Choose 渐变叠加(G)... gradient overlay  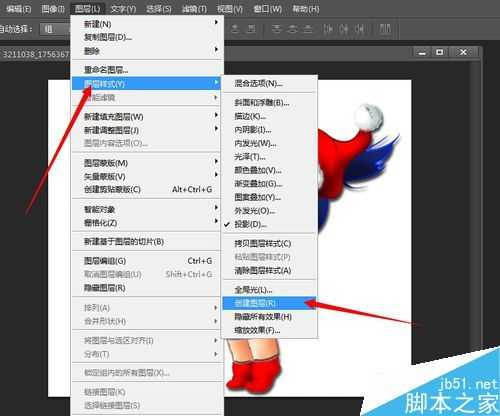click(x=269, y=184)
